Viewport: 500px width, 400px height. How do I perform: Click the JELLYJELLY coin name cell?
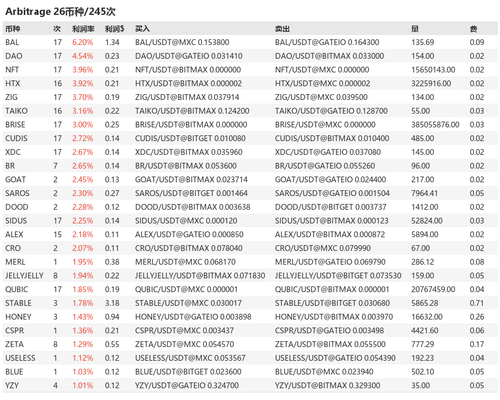tap(24, 275)
